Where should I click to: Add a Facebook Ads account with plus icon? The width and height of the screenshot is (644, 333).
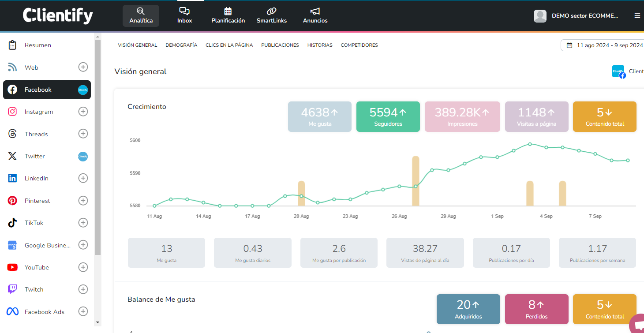tap(83, 311)
